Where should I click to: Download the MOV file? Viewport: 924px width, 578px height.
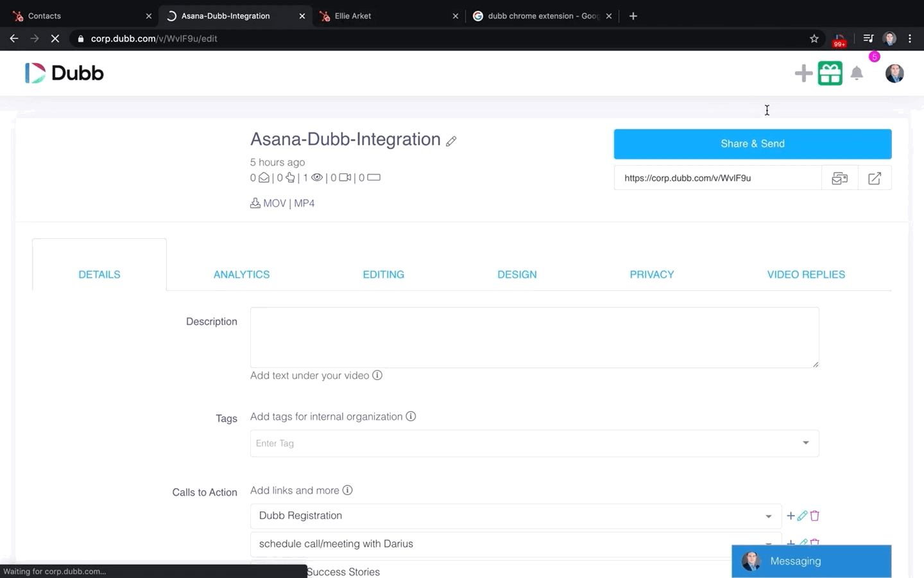click(274, 203)
